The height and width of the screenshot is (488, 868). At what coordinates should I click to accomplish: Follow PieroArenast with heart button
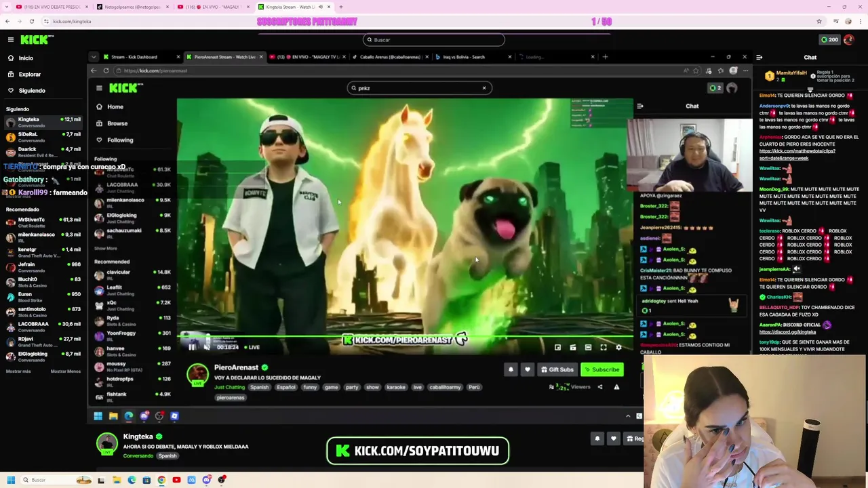(528, 369)
